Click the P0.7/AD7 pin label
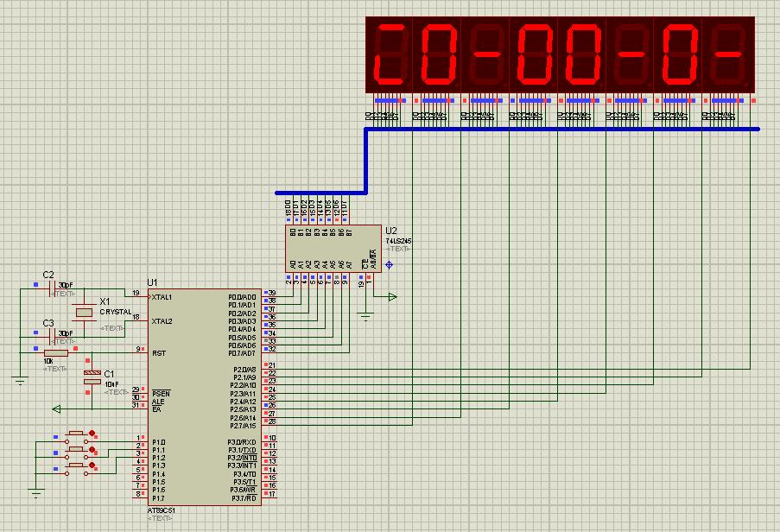 pos(242,353)
